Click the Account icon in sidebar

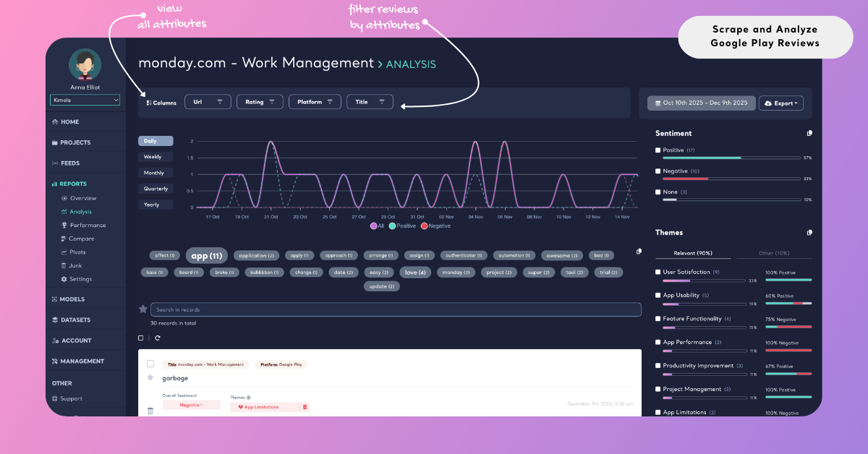point(55,340)
